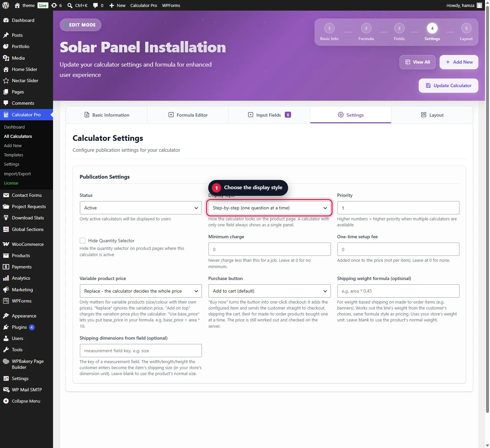Click the Collapse Menu arrow icon

click(6, 401)
